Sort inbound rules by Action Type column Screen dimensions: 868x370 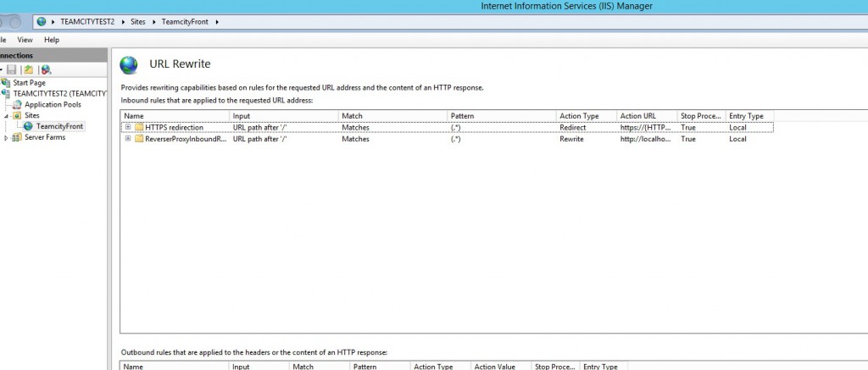[587, 116]
